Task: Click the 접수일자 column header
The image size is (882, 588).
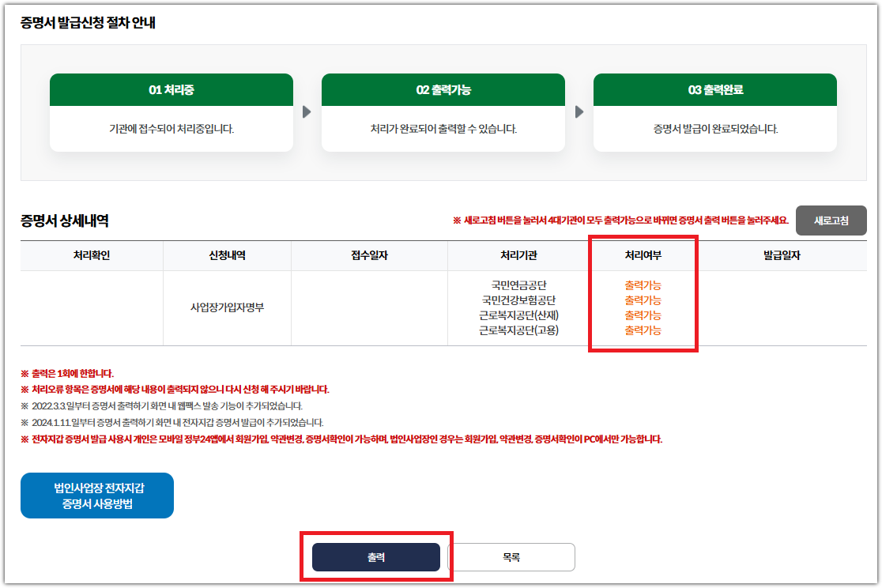Action: click(x=370, y=255)
